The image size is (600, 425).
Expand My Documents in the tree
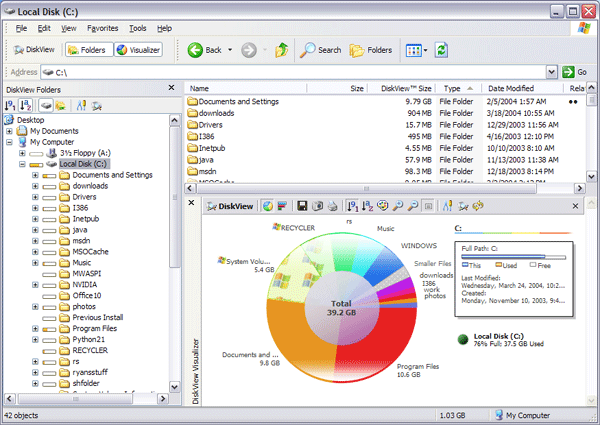point(9,131)
